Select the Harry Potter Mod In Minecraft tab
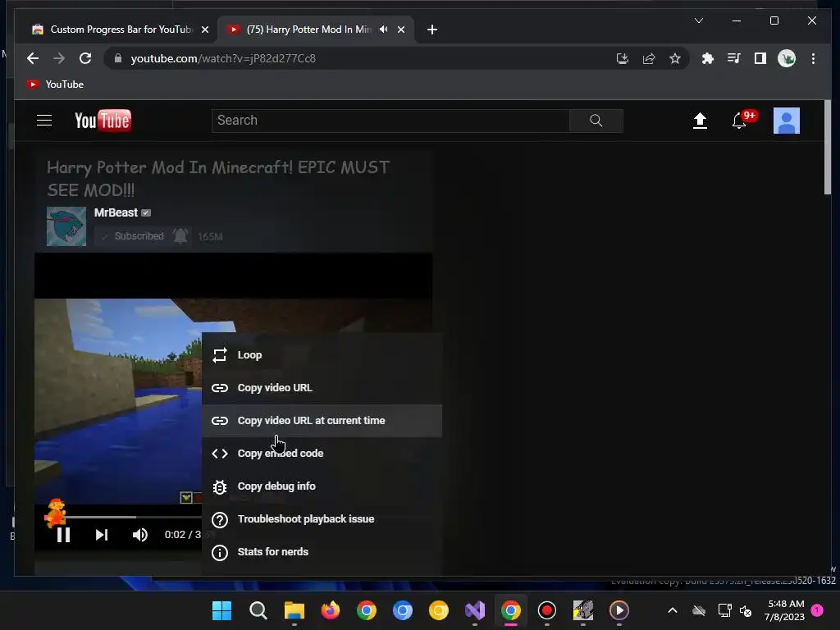The height and width of the screenshot is (630, 840). coord(309,30)
